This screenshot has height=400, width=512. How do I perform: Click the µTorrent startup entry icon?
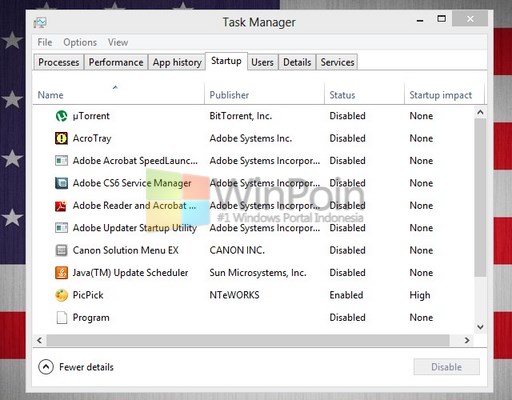pyautogui.click(x=61, y=116)
